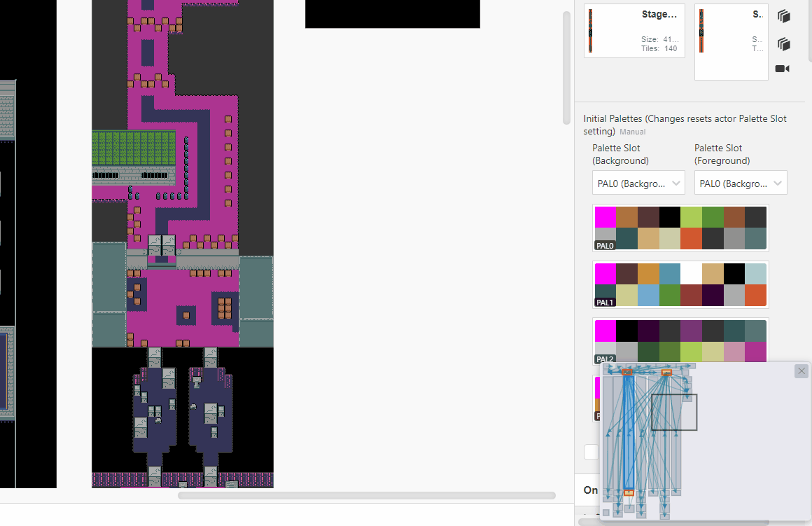Image resolution: width=812 pixels, height=526 pixels.
Task: Select the PAL0 palette strip
Action: click(680, 228)
